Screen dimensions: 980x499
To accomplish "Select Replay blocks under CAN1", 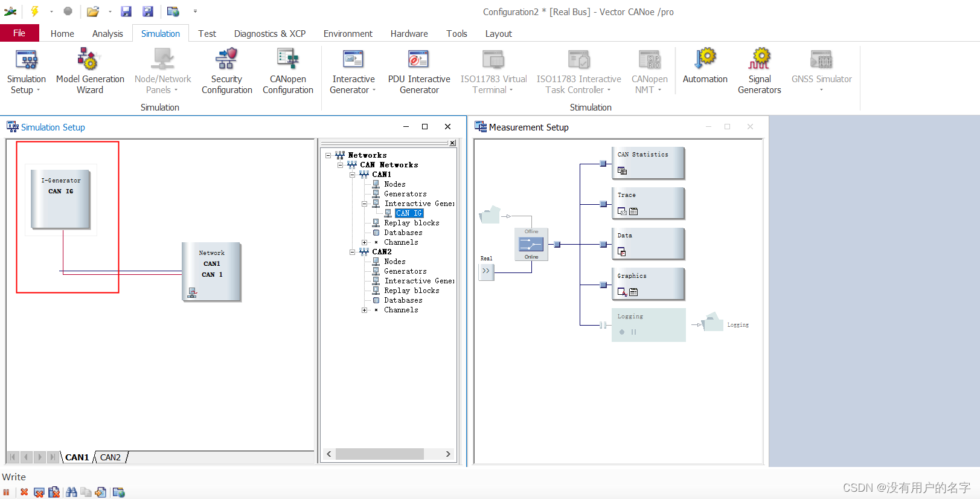I will (x=412, y=223).
